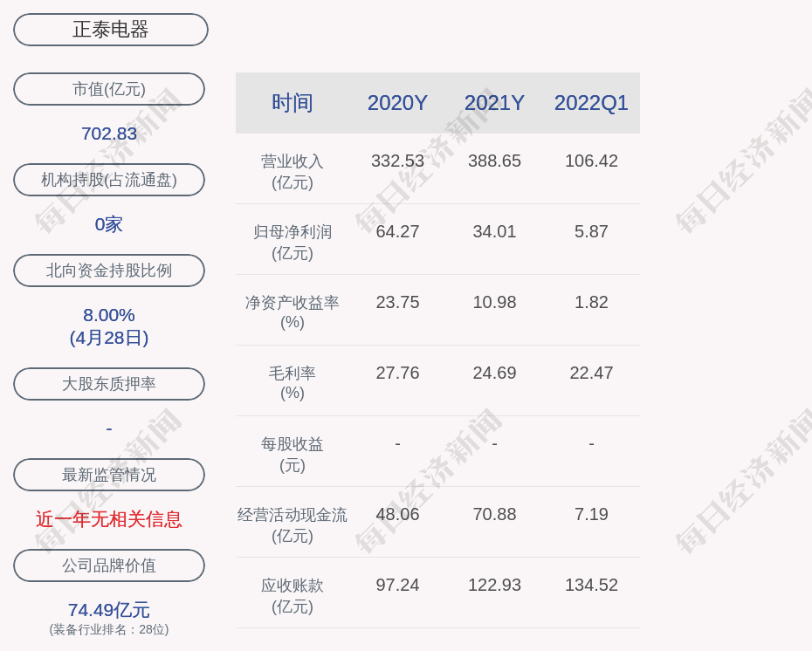
Task: Click the 388.65 revenue cell for 2021Y
Action: click(494, 161)
